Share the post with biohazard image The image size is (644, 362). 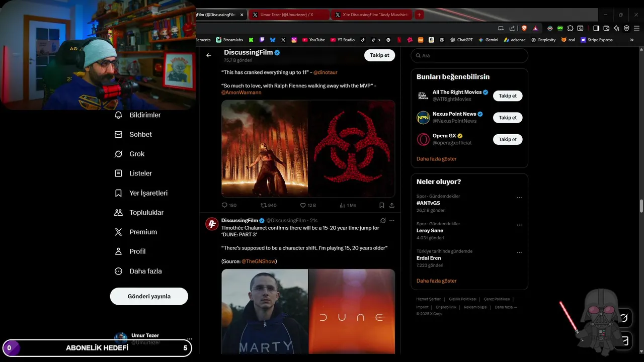[x=392, y=205]
